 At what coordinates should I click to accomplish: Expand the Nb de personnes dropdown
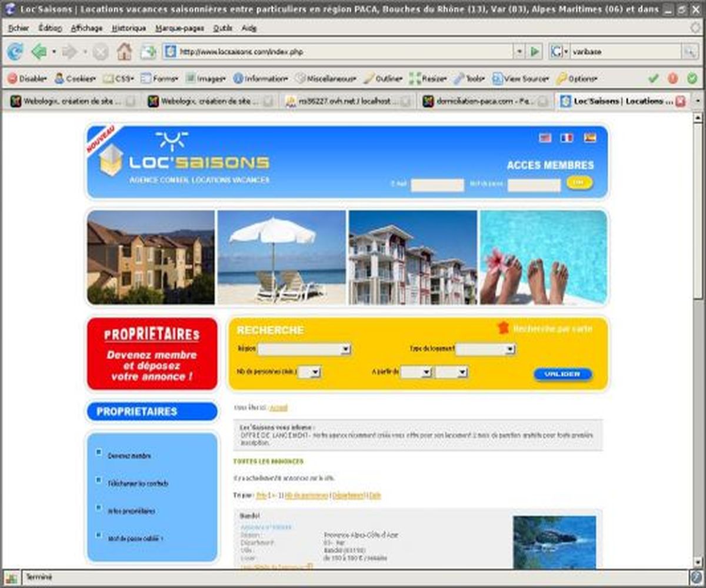[315, 372]
